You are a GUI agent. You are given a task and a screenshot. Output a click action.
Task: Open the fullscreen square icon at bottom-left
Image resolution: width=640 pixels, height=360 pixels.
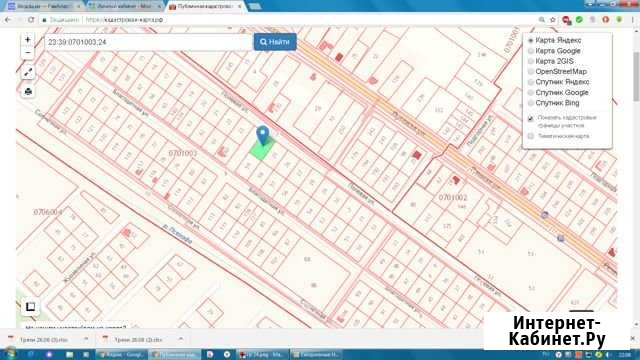(30, 307)
